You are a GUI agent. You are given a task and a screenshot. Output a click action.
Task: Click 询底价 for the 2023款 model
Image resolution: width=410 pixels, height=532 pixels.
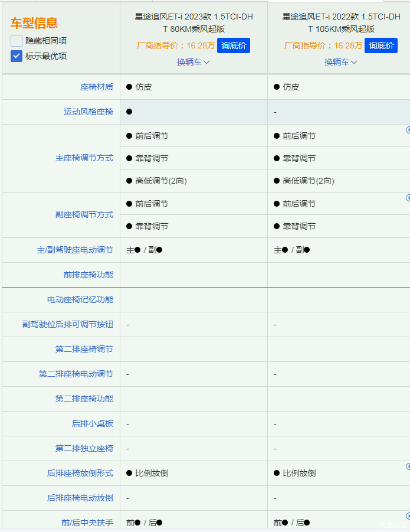[x=234, y=45]
